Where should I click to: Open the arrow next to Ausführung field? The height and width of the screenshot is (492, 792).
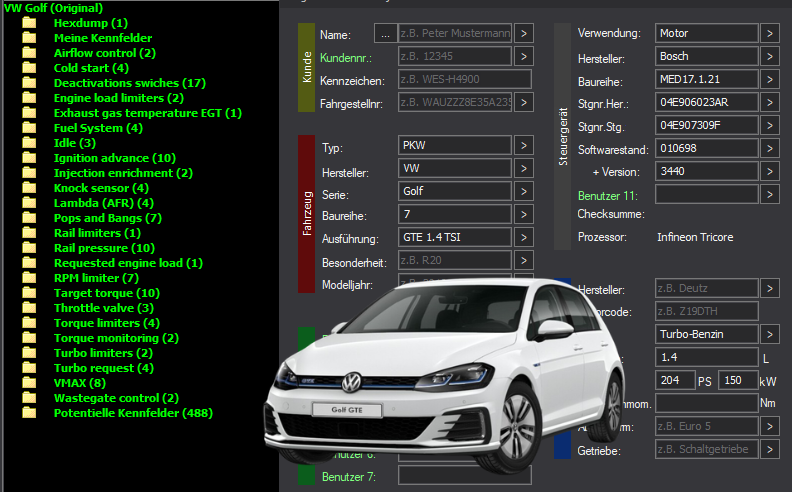524,237
